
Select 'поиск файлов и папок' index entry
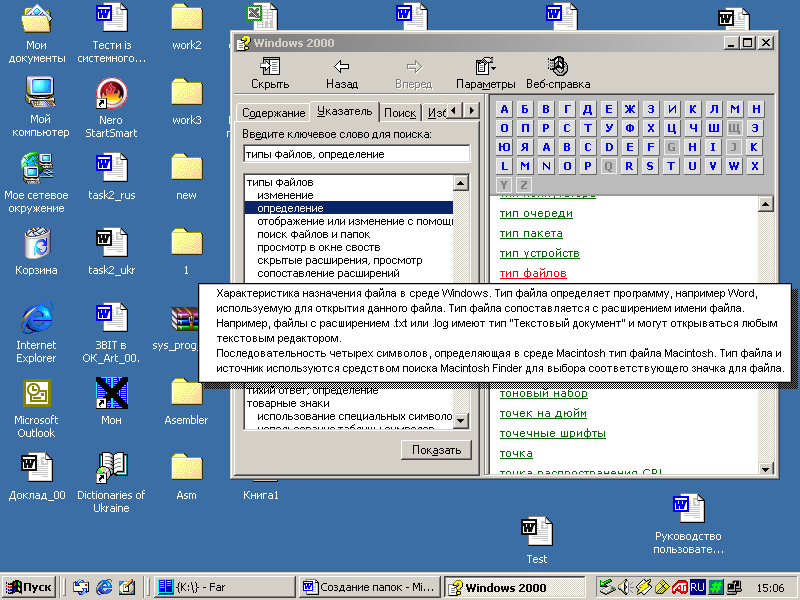(313, 235)
